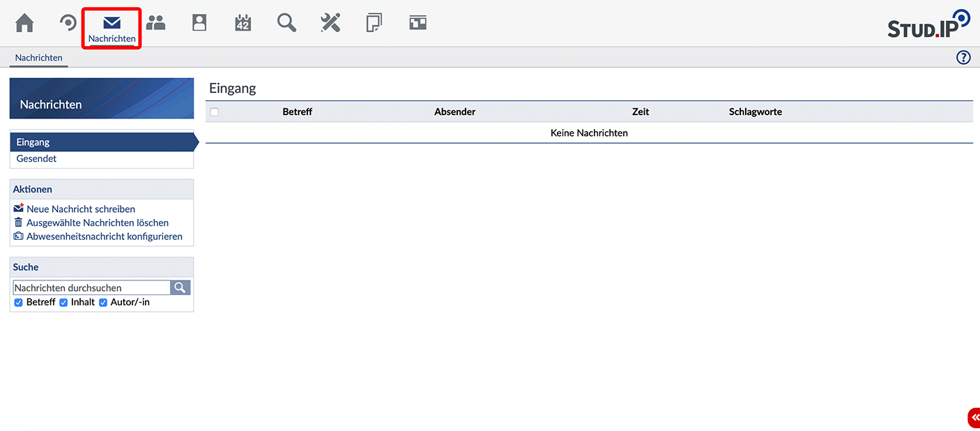Focus the Nachrichten durchsuchen search field
This screenshot has width=980, height=431.
tap(91, 287)
